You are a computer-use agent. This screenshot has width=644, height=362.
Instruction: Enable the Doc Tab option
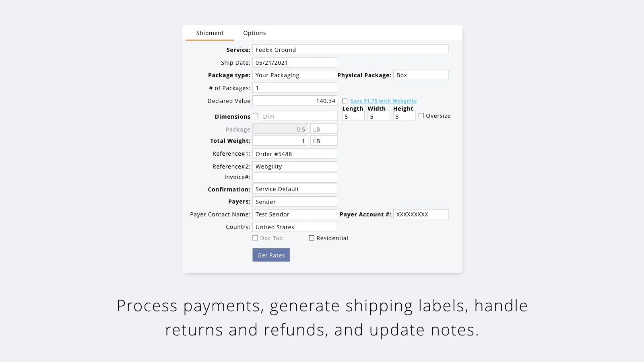tap(255, 238)
